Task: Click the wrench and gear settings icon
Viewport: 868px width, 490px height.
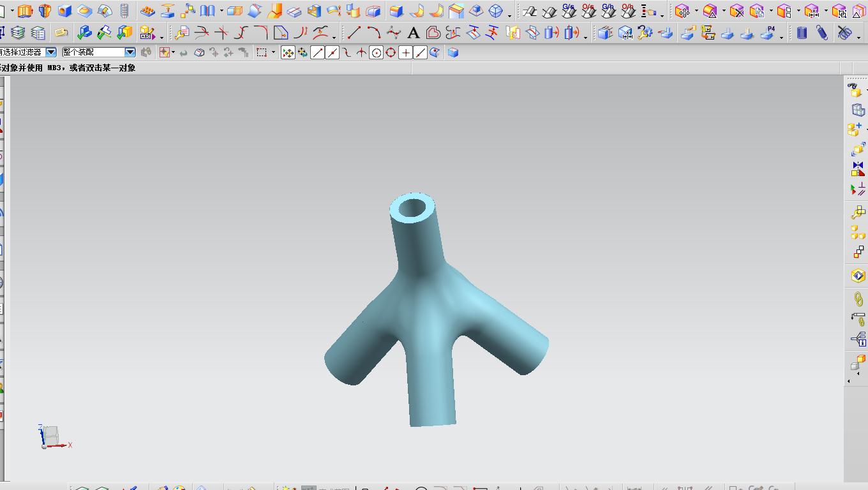Action: click(x=645, y=33)
